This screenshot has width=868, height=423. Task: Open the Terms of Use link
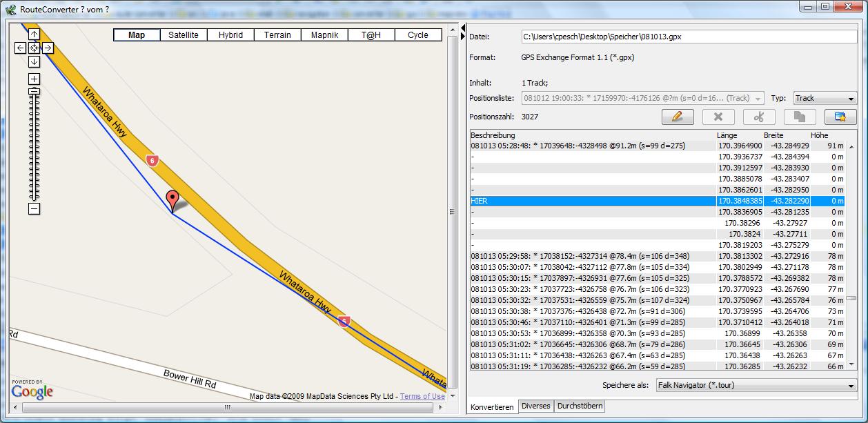[x=422, y=396]
